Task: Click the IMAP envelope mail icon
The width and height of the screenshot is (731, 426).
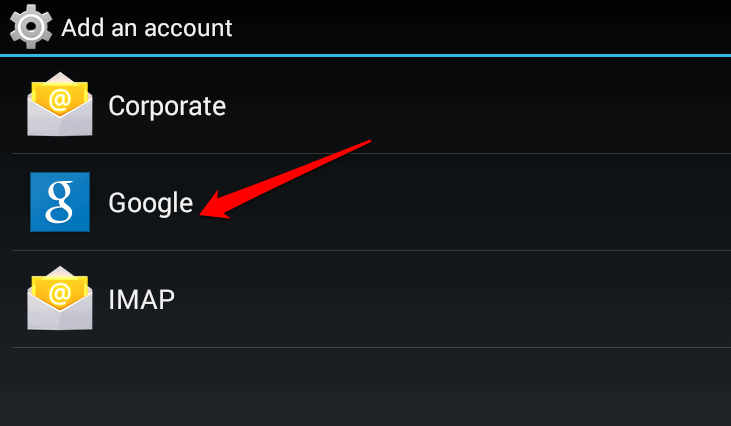Action: pos(60,298)
